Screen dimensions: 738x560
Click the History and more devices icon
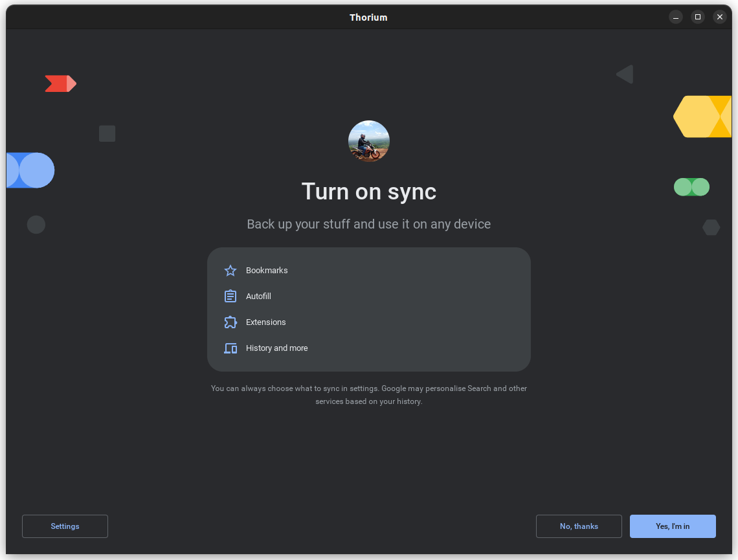[x=230, y=348]
